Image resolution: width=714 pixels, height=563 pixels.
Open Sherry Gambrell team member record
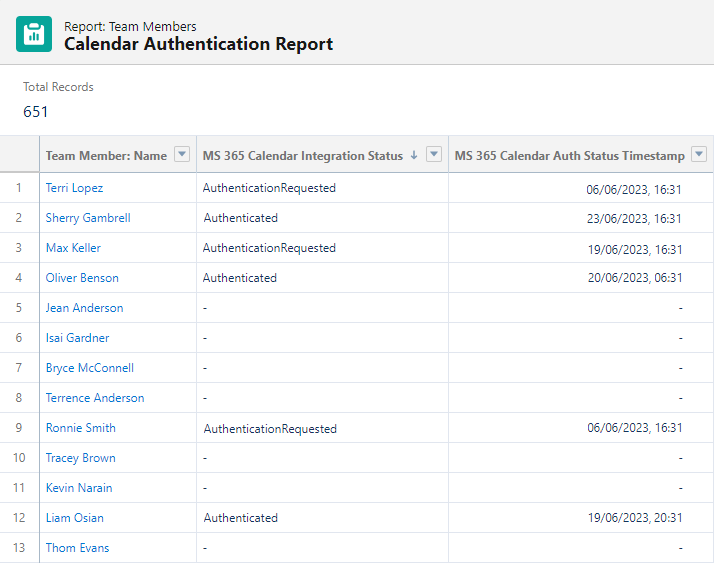coord(88,218)
